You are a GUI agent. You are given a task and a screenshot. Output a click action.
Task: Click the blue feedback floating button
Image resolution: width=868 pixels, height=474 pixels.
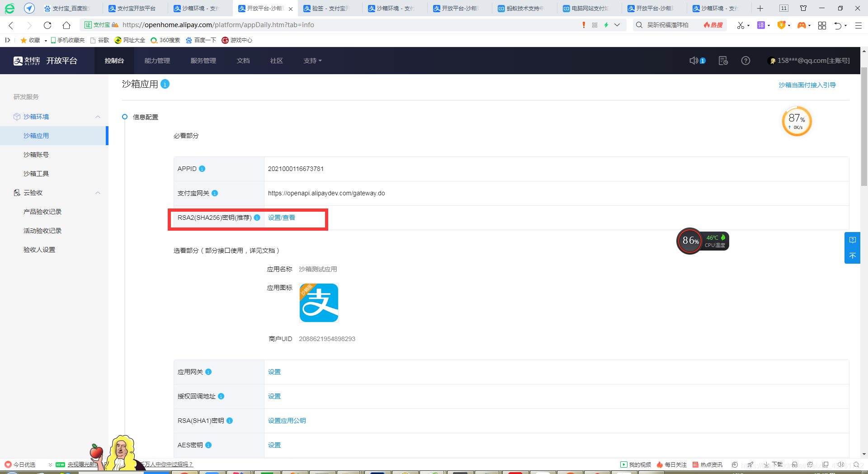(852, 240)
